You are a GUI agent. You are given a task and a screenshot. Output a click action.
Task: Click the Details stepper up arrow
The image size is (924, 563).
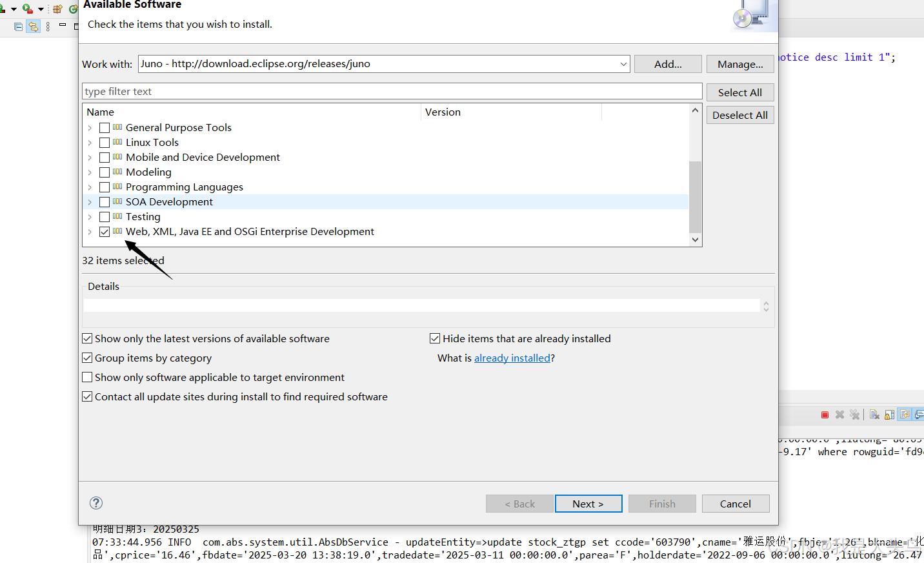(766, 303)
